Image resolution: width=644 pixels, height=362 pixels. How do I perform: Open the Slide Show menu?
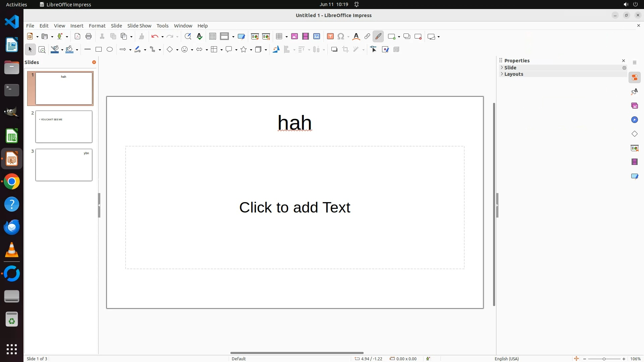139,26
